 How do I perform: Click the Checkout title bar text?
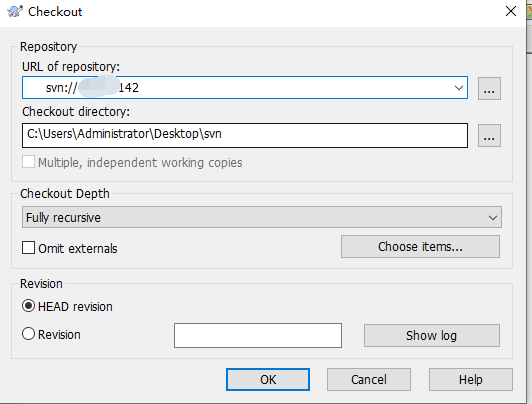[55, 12]
